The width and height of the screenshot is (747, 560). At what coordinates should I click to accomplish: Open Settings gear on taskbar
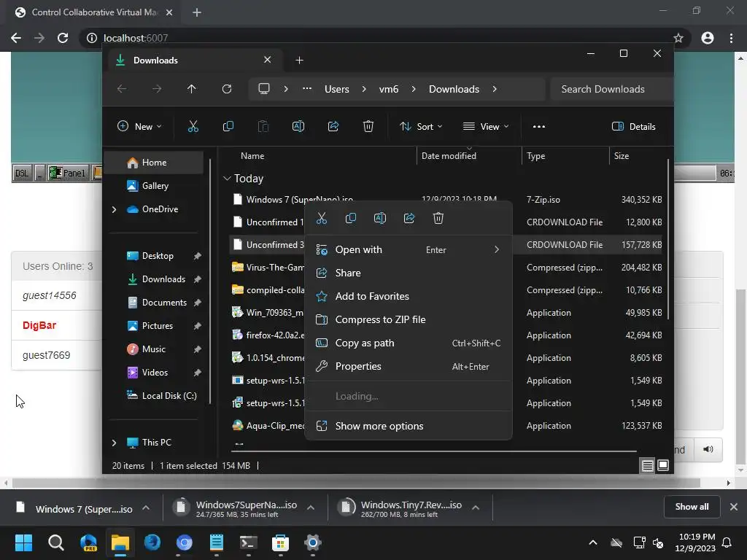312,542
